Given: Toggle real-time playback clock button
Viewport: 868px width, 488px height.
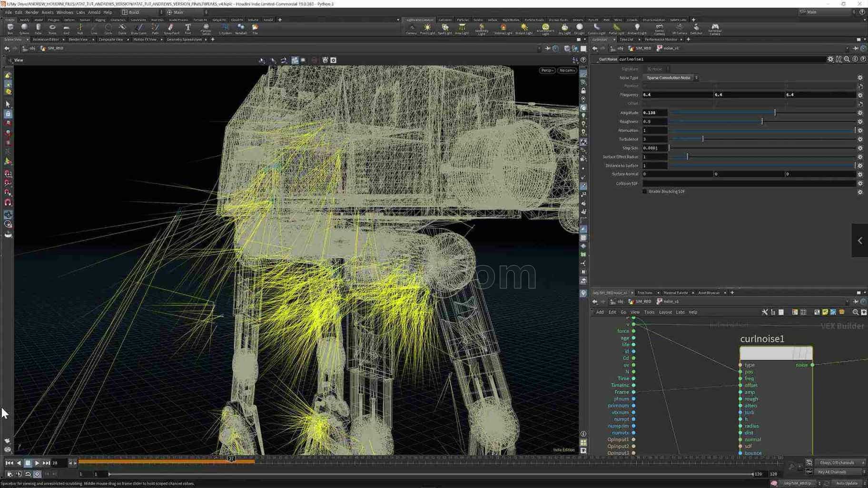Looking at the screenshot, I should point(37,474).
